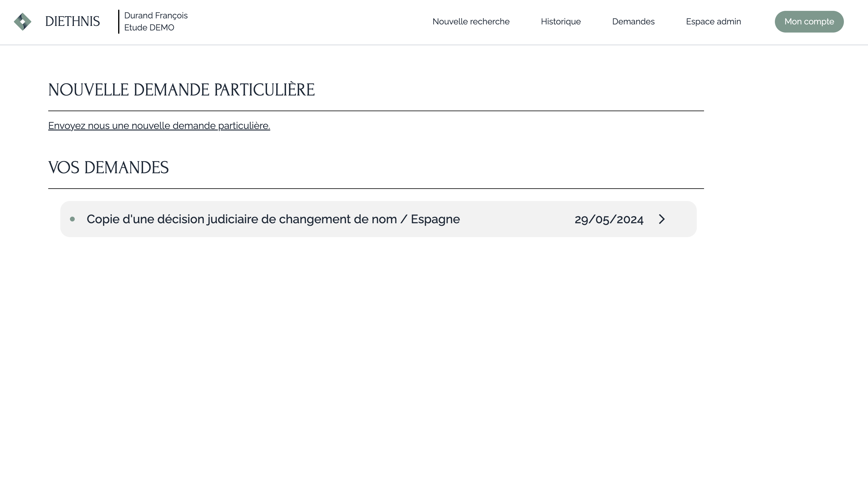This screenshot has width=868, height=489.
Task: Click the Durand François user name
Action: pyautogui.click(x=156, y=15)
